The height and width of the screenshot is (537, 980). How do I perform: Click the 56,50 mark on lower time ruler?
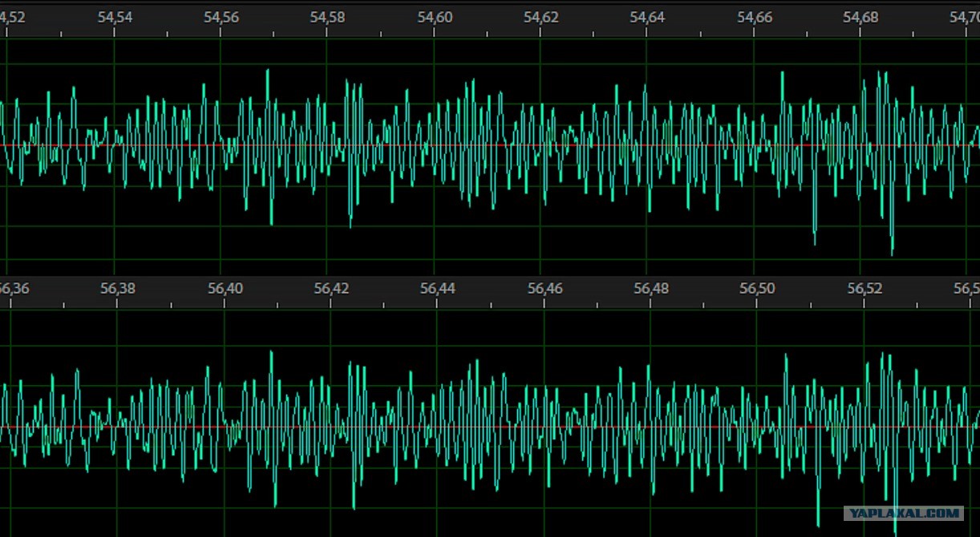[x=758, y=288]
